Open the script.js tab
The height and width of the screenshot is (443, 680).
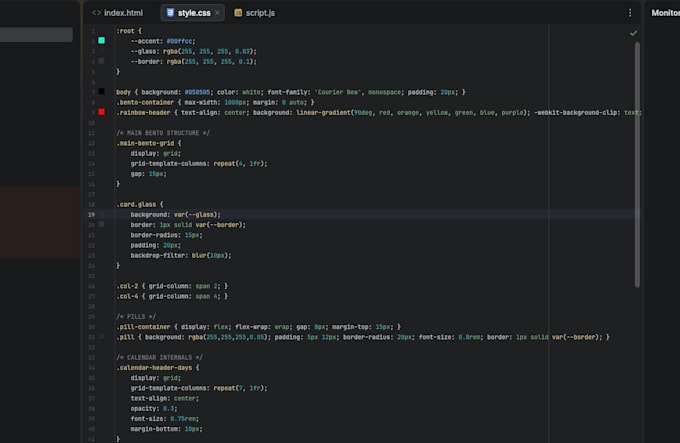click(x=255, y=13)
